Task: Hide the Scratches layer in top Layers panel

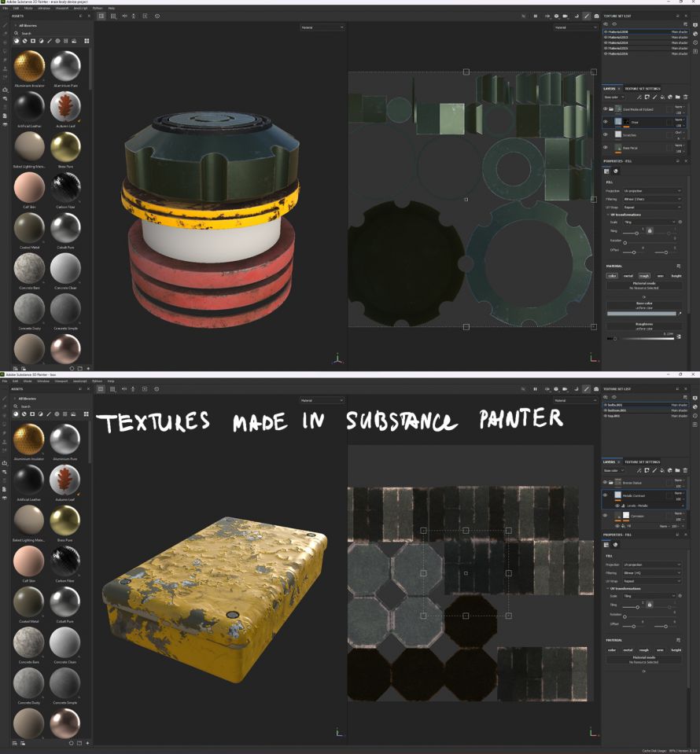Action: (606, 134)
